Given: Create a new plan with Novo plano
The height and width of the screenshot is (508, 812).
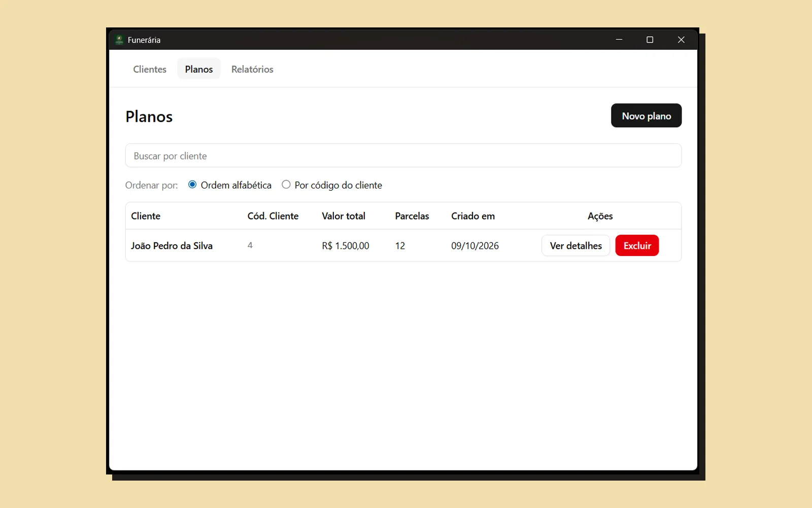Looking at the screenshot, I should click(646, 116).
